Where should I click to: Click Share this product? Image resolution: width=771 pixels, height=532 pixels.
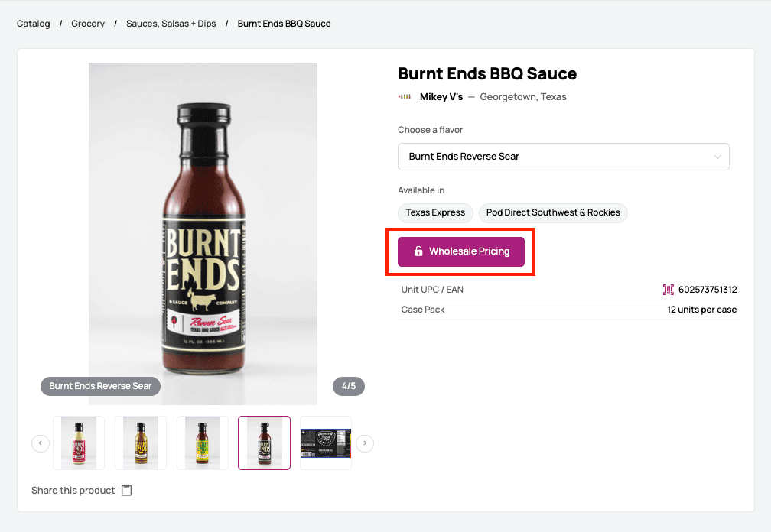coord(73,490)
